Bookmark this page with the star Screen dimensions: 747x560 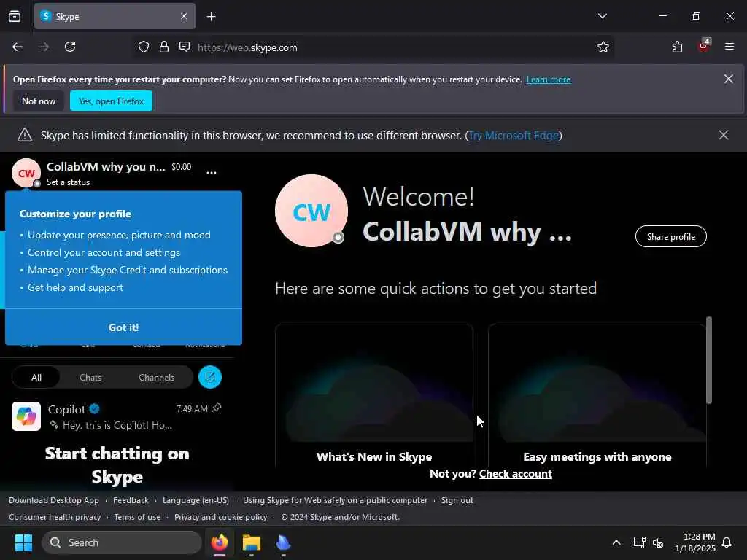[x=603, y=47]
